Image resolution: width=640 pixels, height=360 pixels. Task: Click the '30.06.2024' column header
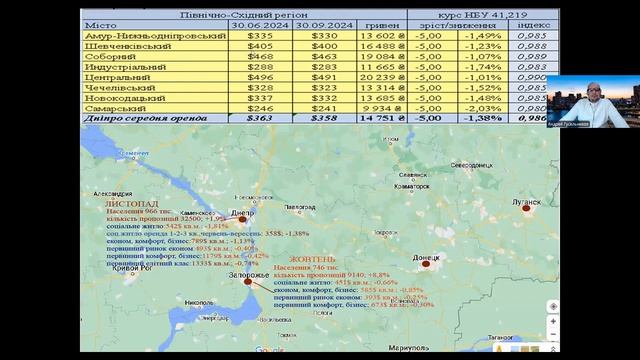(260, 25)
